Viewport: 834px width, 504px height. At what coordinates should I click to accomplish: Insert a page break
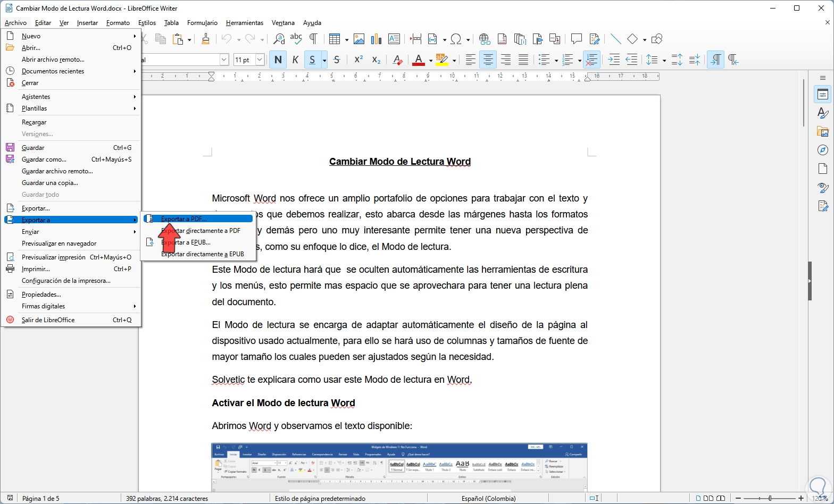(x=416, y=39)
